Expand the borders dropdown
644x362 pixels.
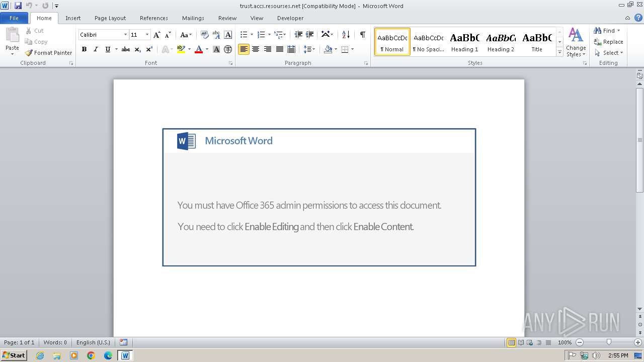352,49
